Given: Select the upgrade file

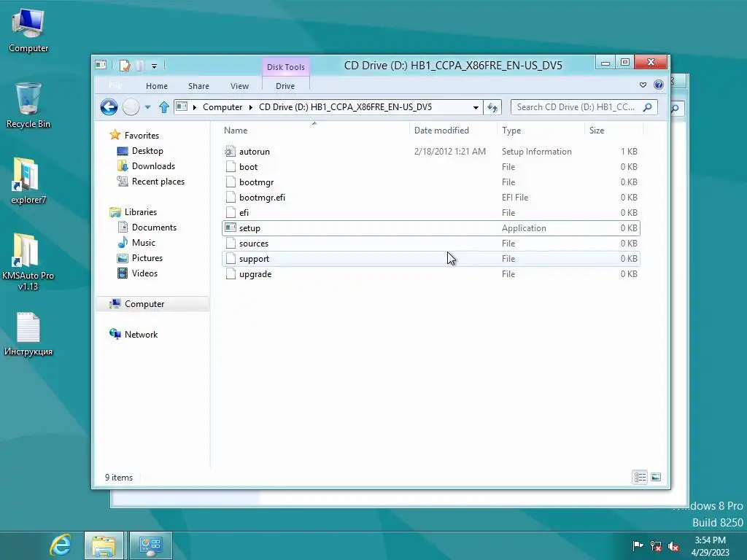Looking at the screenshot, I should click(x=430, y=274).
